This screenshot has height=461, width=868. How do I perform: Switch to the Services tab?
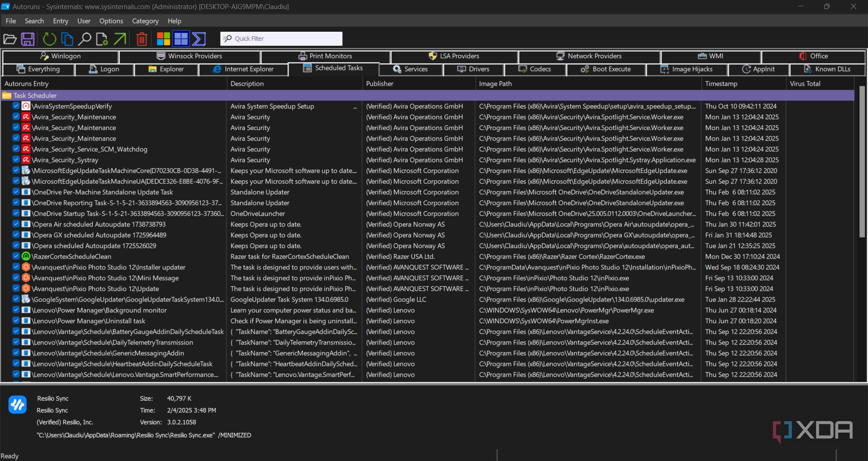[x=410, y=69]
